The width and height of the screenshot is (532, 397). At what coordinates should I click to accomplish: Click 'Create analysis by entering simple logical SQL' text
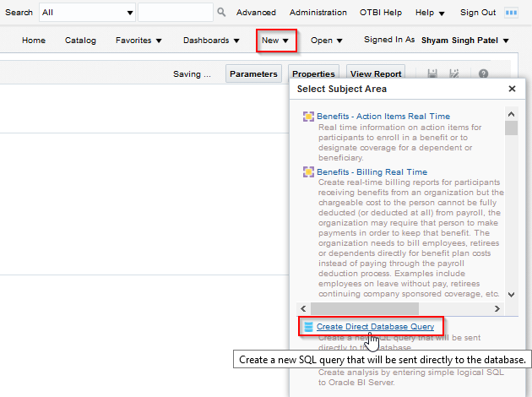[411, 373]
